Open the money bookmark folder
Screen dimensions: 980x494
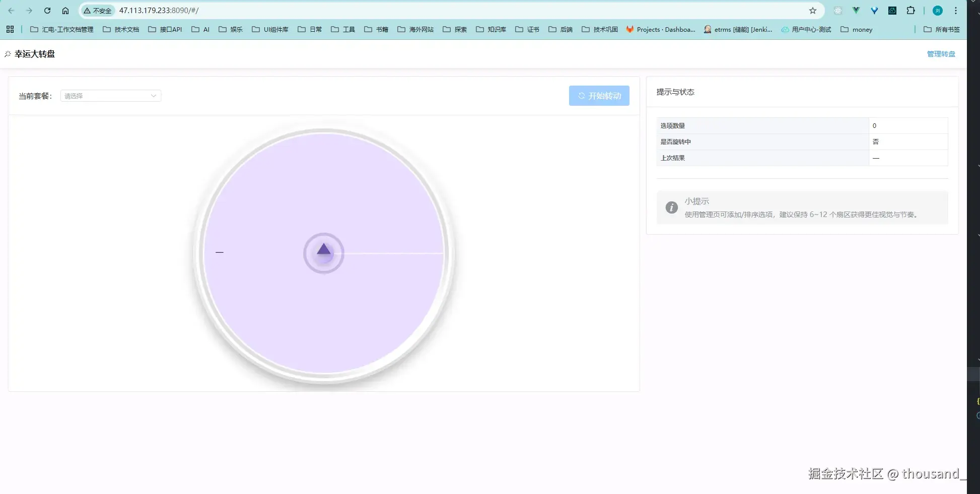(857, 30)
